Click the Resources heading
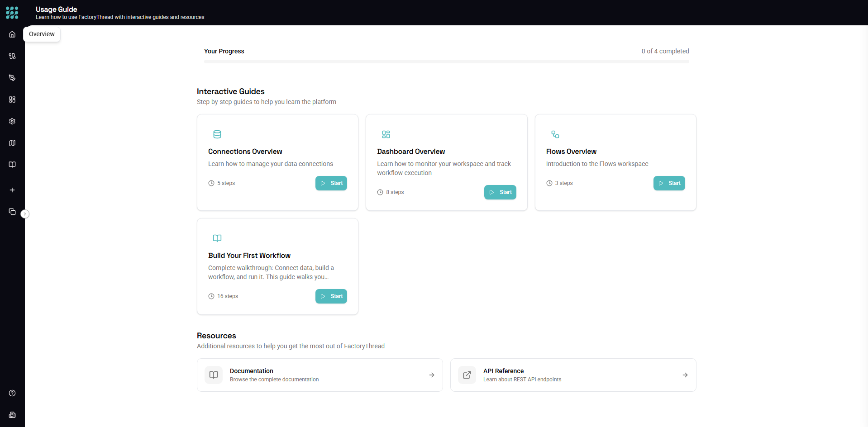868x427 pixels. (216, 336)
